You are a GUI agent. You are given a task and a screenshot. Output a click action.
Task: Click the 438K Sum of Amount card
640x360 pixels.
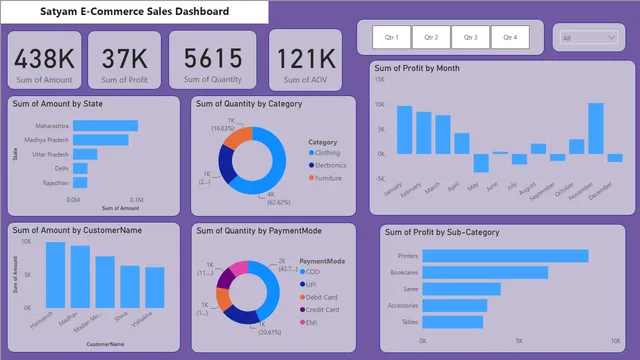point(44,60)
